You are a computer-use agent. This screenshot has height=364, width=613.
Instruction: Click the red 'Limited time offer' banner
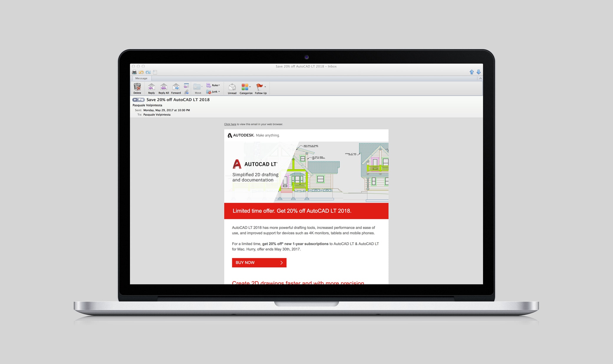tap(306, 211)
